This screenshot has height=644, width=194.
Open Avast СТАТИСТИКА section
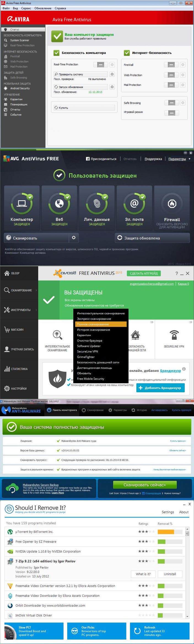[19, 369]
